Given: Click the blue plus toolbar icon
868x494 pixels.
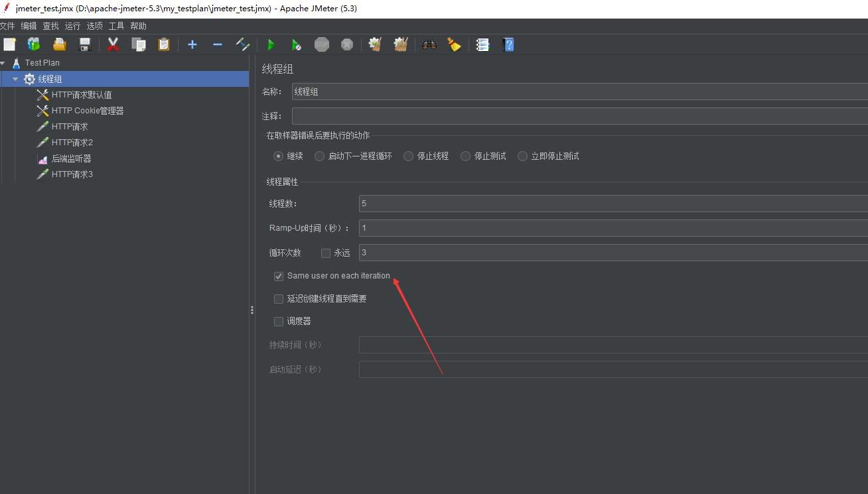Looking at the screenshot, I should [192, 44].
